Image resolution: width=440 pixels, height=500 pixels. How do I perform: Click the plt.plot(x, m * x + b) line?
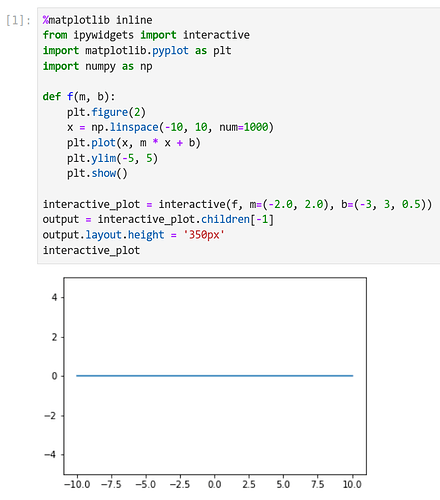133,143
